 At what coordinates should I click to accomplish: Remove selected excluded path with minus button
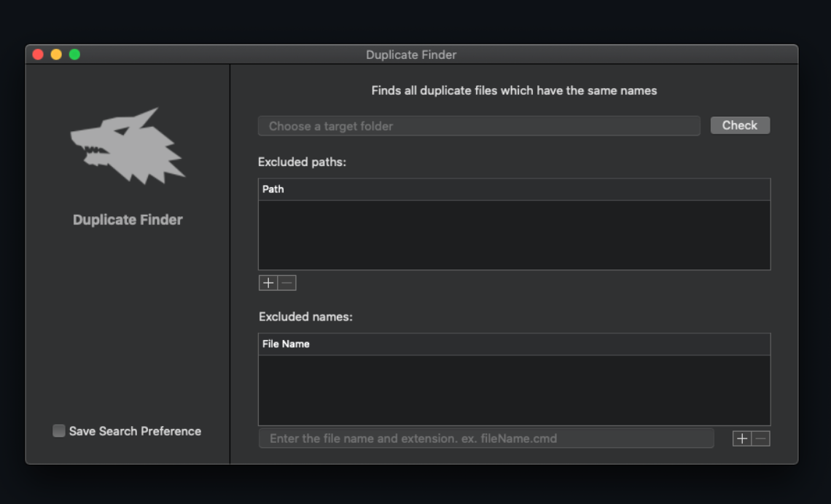(287, 283)
